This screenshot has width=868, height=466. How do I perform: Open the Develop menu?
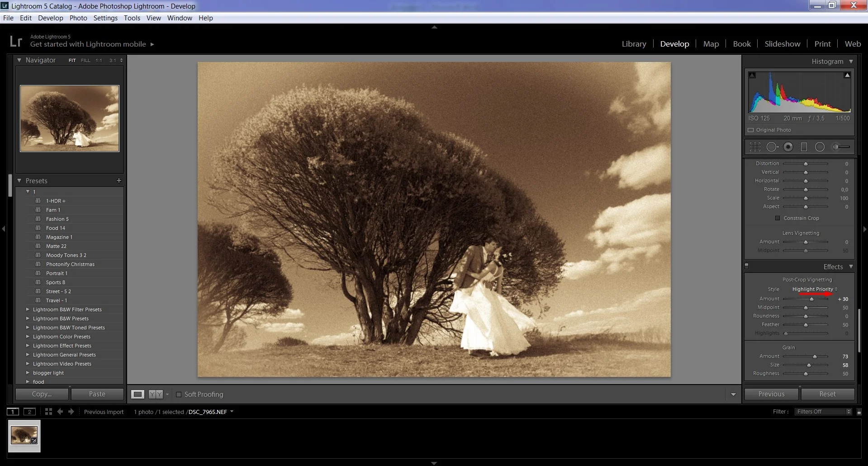click(51, 18)
